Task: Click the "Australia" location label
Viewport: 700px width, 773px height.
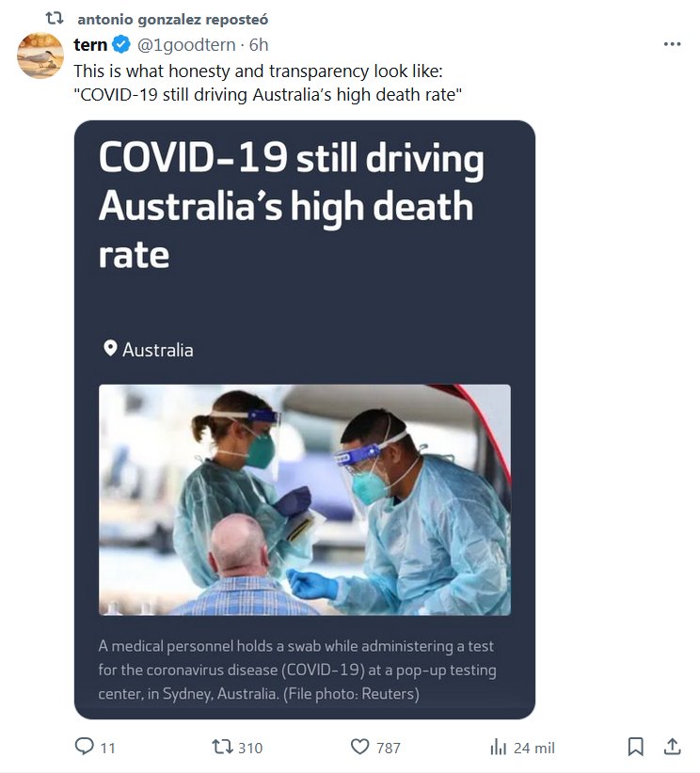Action: pyautogui.click(x=158, y=350)
